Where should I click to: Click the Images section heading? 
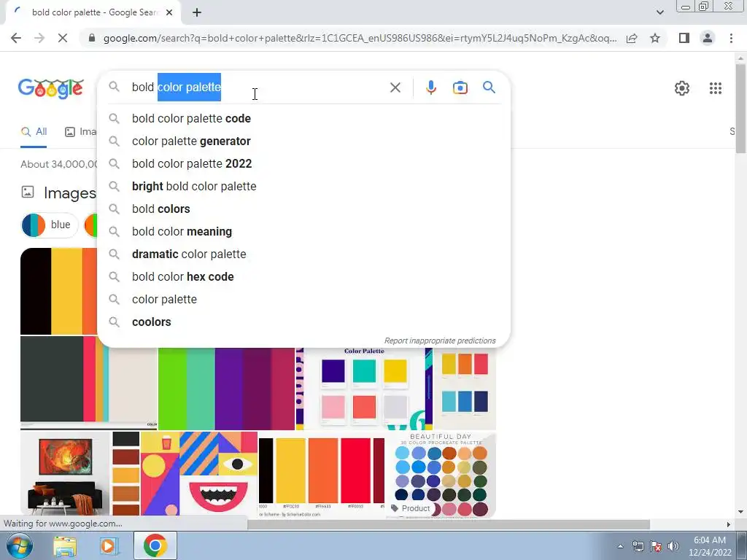tap(70, 192)
